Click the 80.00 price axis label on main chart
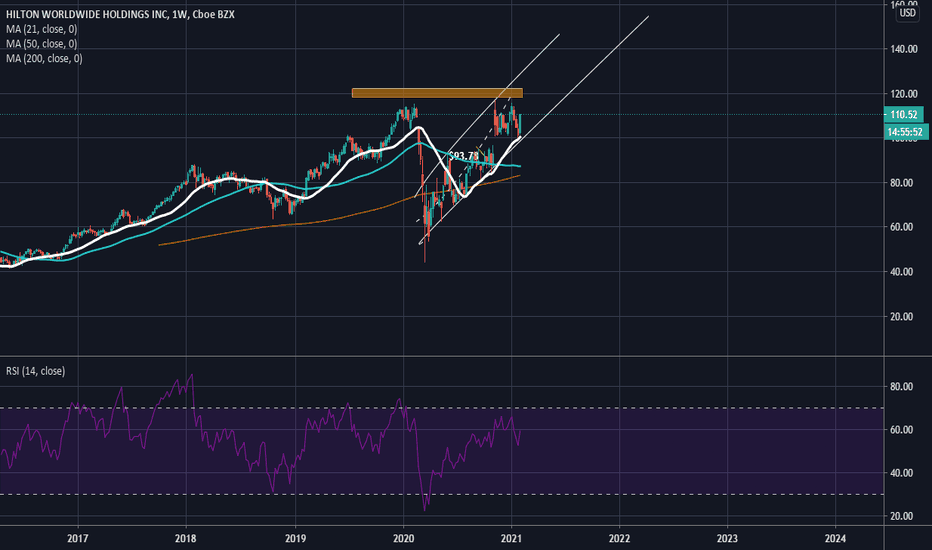The width and height of the screenshot is (932, 550). [x=901, y=183]
